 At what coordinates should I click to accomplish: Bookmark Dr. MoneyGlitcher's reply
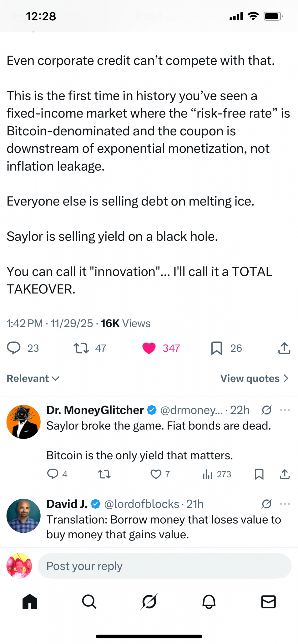(x=259, y=474)
